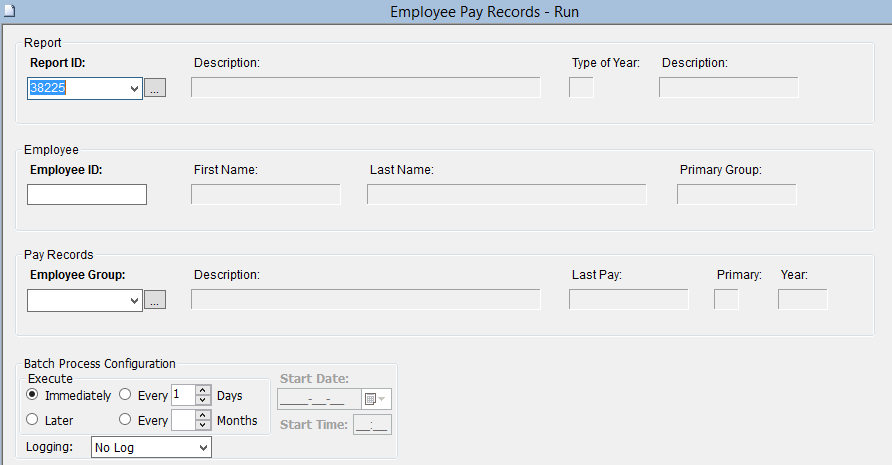Click the document icon in the title bar
Viewport: 892px width, 465px height.
pos(8,9)
